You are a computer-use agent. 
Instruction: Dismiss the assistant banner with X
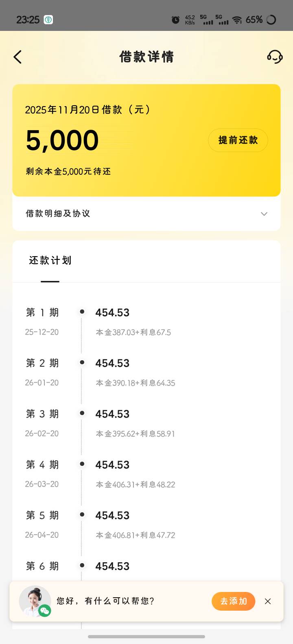click(268, 601)
